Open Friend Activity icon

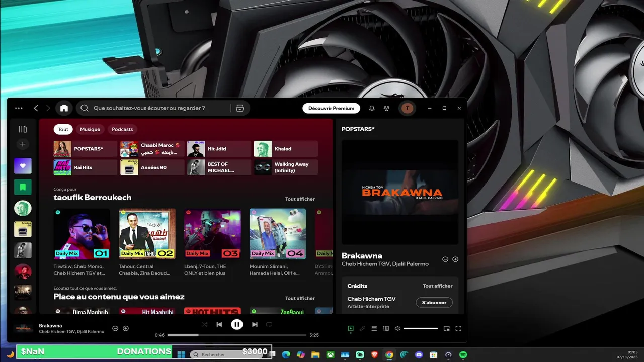point(386,108)
